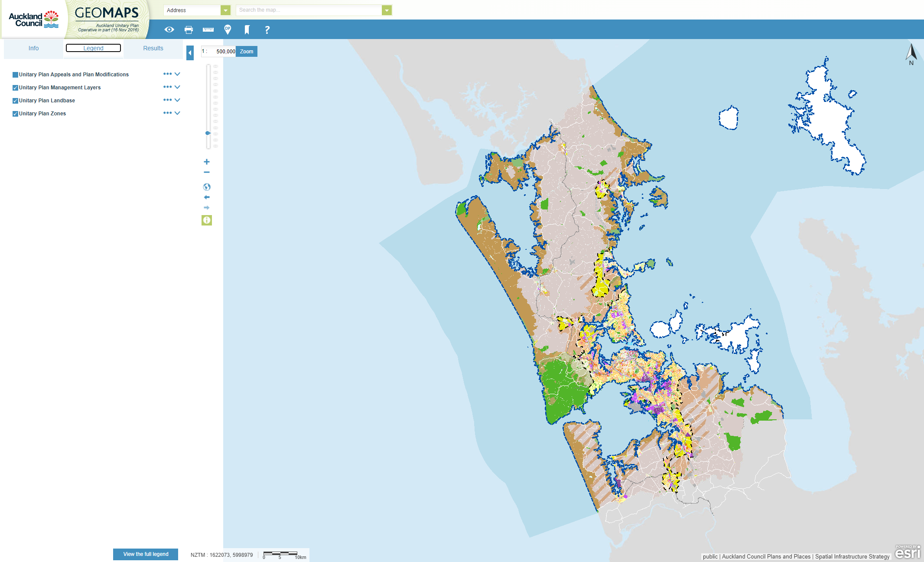Open options dots for Appeals and Plan Modifications
The height and width of the screenshot is (562, 924).
click(x=167, y=74)
